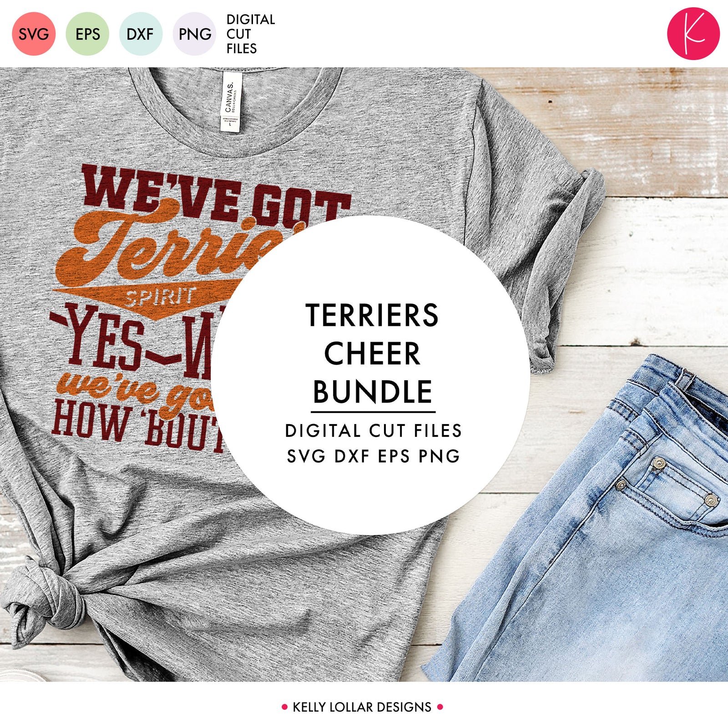The height and width of the screenshot is (728, 728).
Task: Click the pink K logo circle
Action: click(693, 34)
